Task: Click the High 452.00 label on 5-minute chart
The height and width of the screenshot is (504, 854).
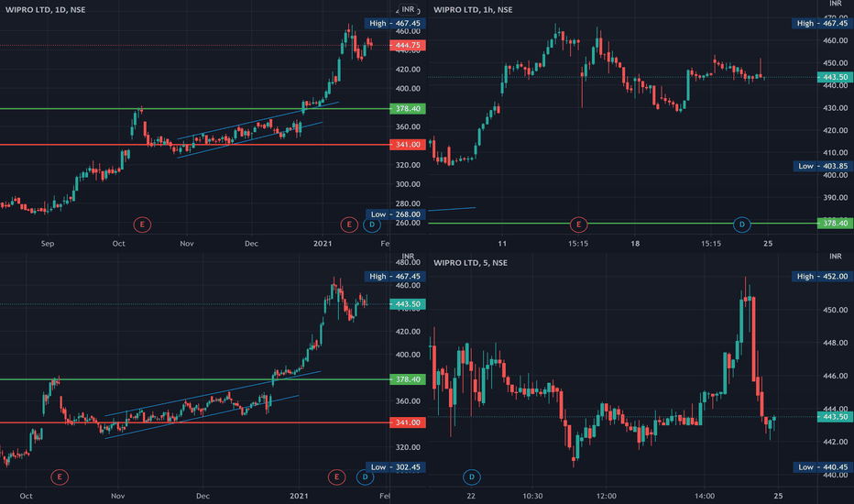Action: coord(823,276)
